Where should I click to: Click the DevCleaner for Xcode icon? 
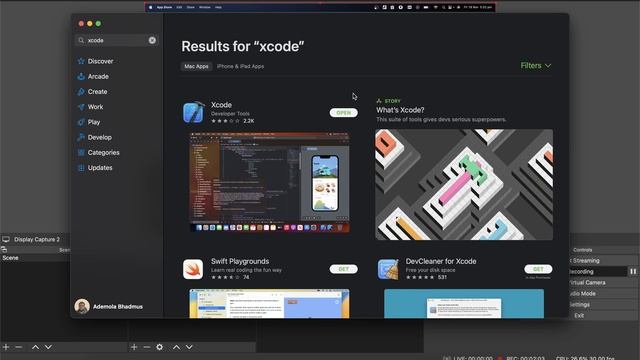(x=388, y=269)
